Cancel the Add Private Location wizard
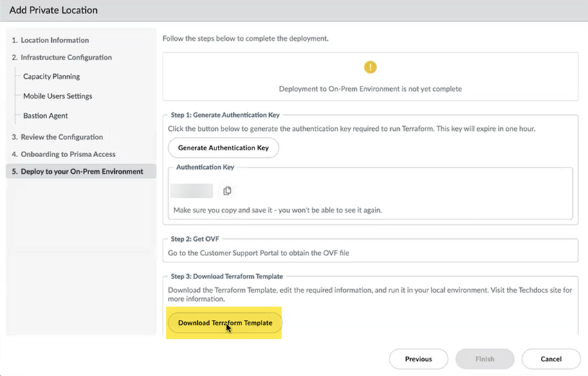Viewport: 588px width, 376px height. coord(551,359)
